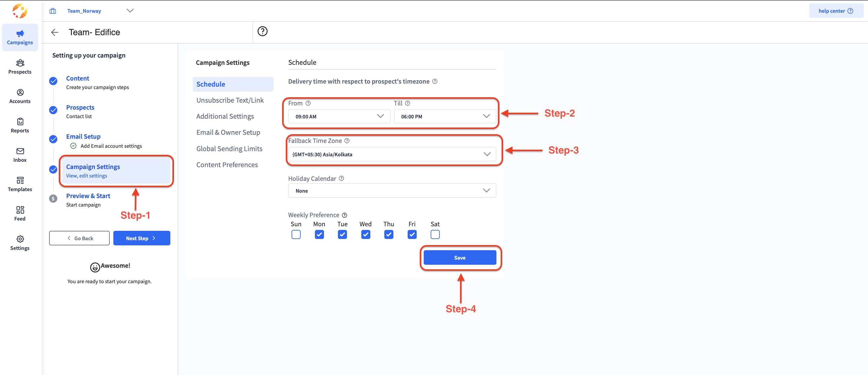
Task: Go to Accounts in sidebar
Action: 20,96
